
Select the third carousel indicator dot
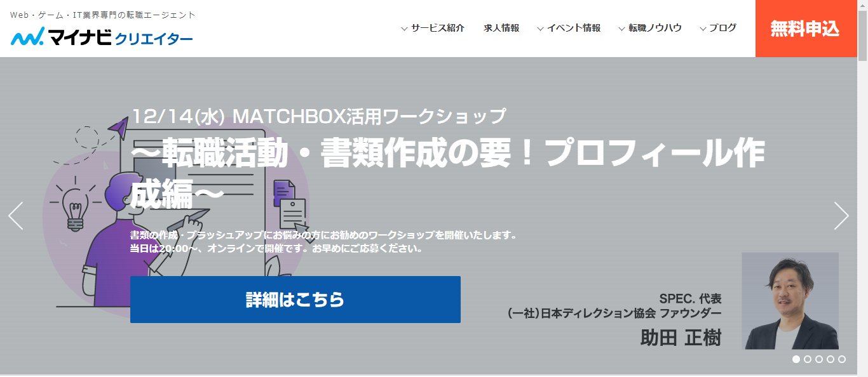click(x=819, y=359)
